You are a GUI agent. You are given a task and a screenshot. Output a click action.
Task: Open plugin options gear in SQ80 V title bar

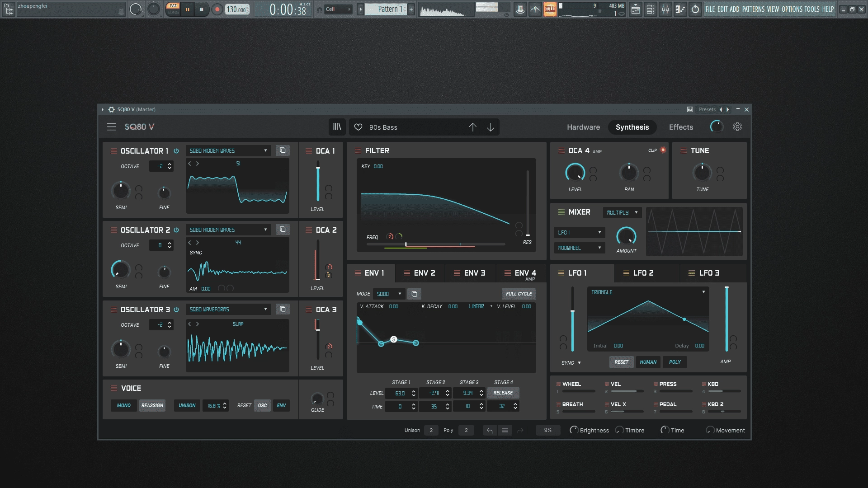(112, 109)
